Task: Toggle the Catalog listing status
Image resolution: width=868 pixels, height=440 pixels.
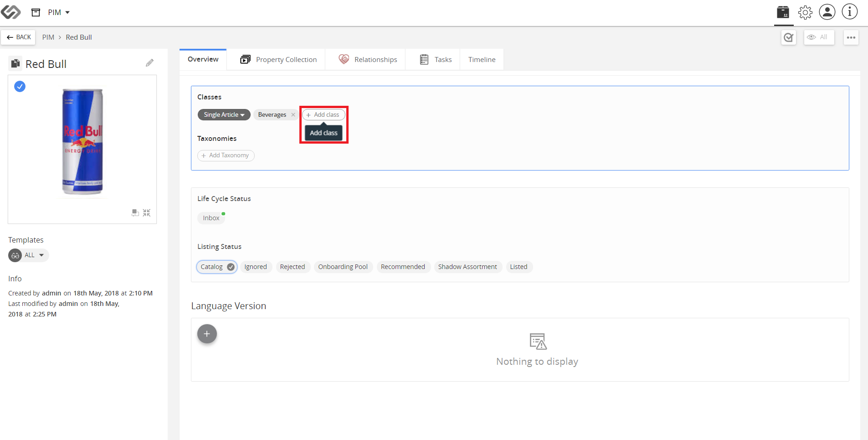Action: pyautogui.click(x=217, y=267)
